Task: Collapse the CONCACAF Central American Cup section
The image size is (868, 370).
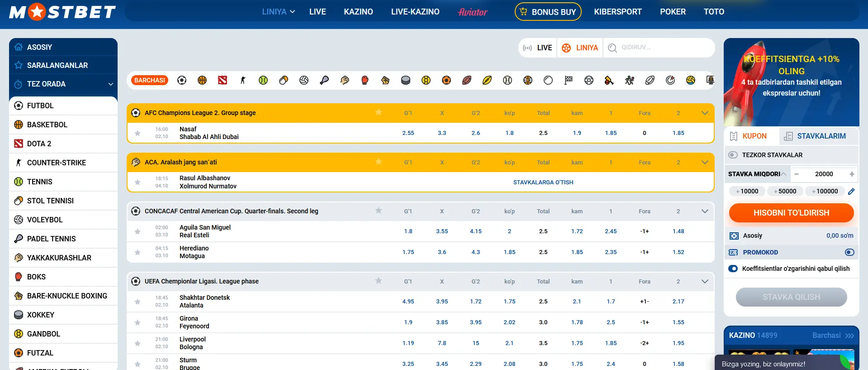Action: [705, 211]
